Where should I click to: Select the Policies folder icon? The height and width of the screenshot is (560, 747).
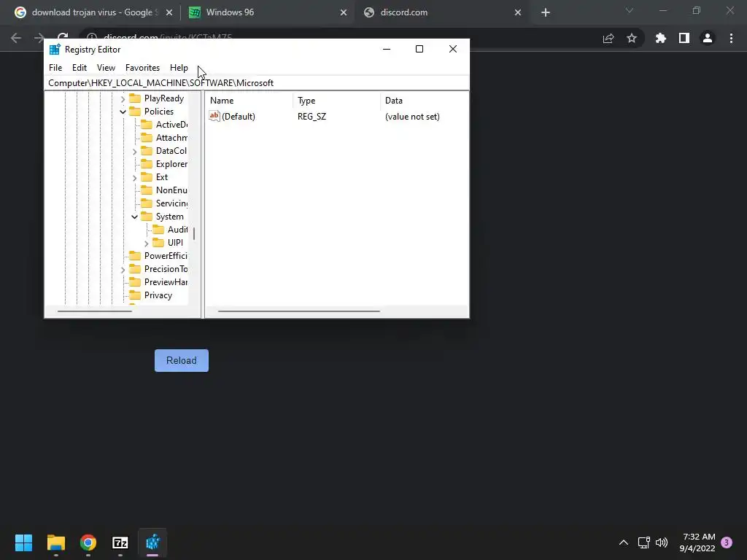tap(135, 112)
